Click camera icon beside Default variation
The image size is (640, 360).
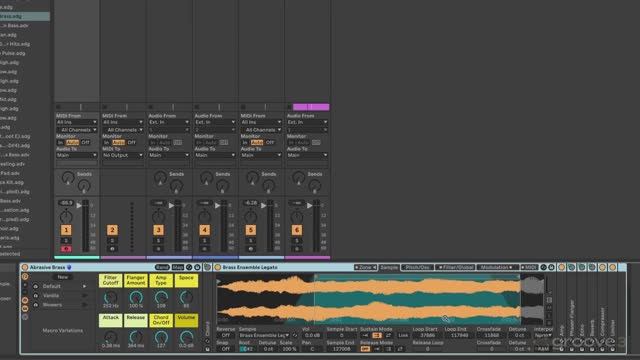pos(36,286)
